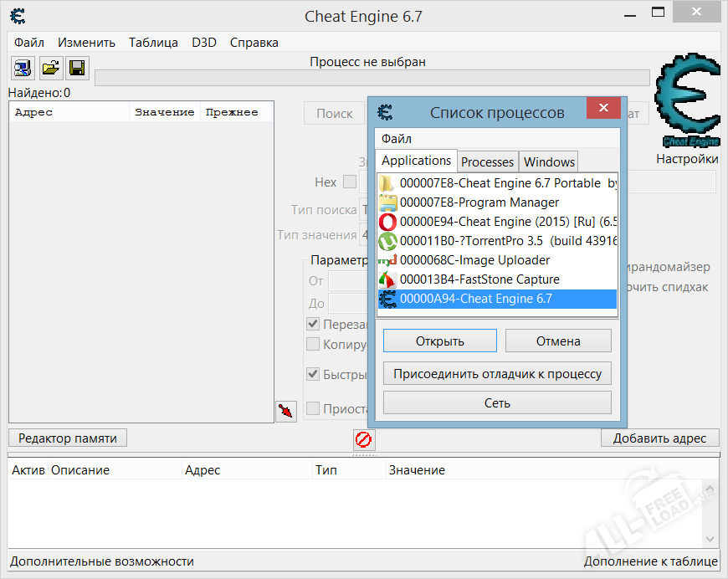Uncheck the 'Быстры...' checkbox
Screen dimensions: 728x579
(313, 374)
